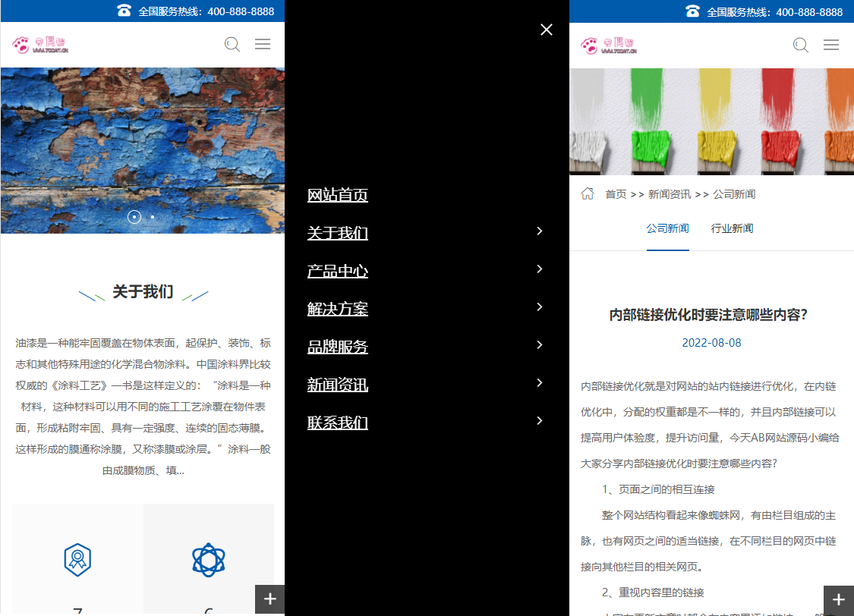Click the plus button on right phone screen
Screen dimensions: 854x616
click(839, 599)
